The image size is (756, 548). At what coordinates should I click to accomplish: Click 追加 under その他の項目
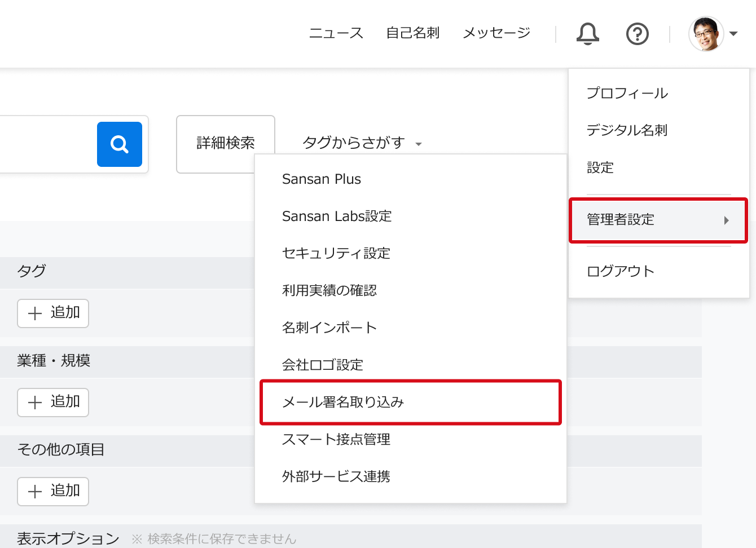[x=53, y=491]
